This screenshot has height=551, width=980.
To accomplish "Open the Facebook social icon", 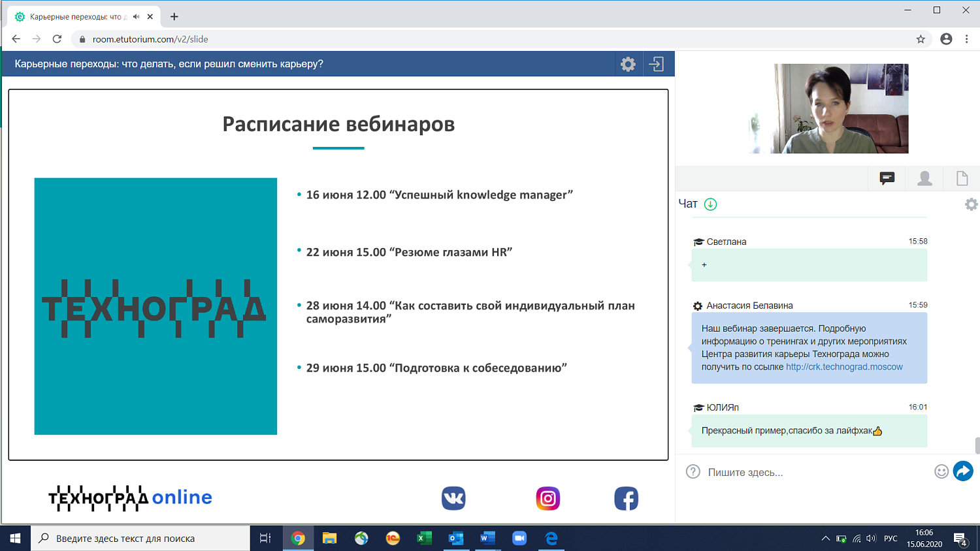I will pyautogui.click(x=626, y=498).
